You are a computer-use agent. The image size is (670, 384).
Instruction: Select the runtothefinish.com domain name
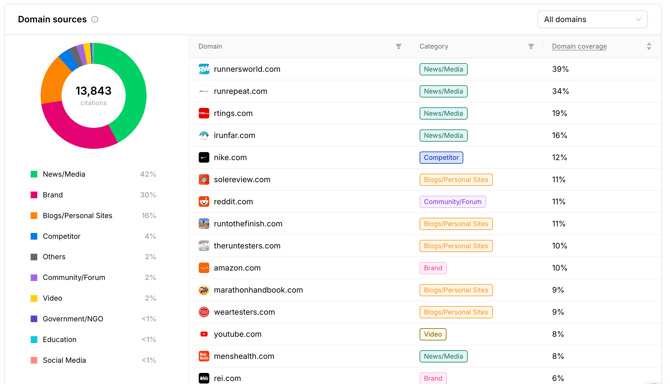click(x=248, y=223)
